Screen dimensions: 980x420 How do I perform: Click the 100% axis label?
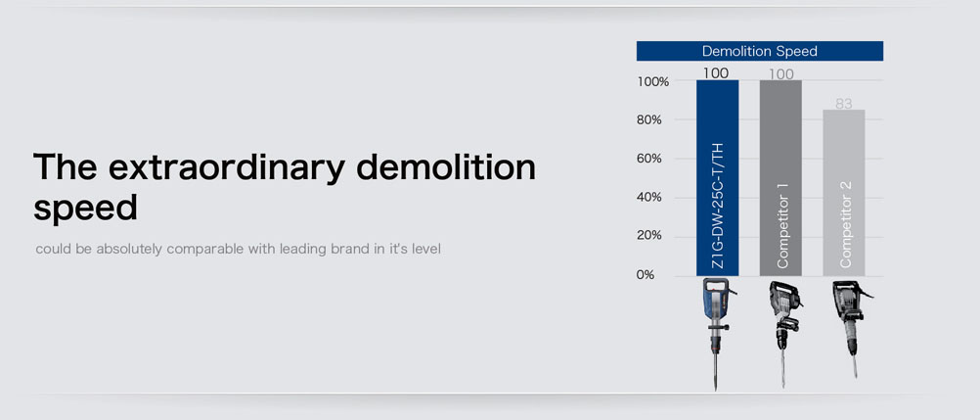coord(652,82)
